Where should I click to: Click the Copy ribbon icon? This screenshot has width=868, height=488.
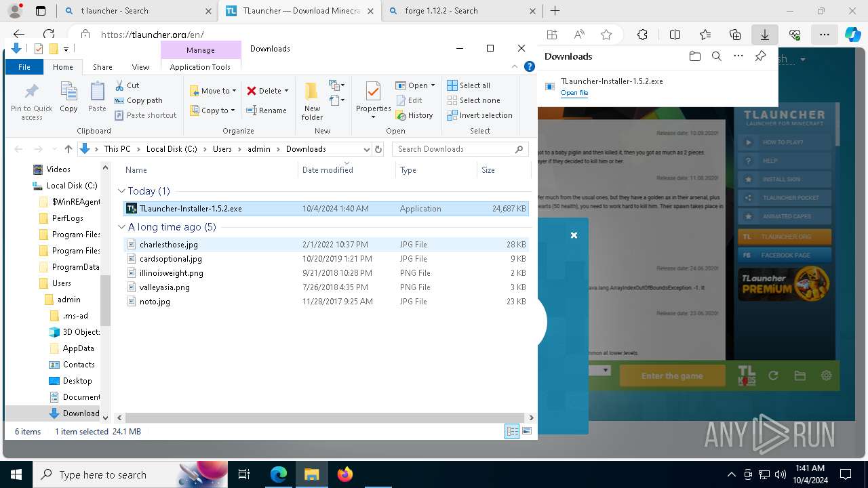(x=68, y=96)
